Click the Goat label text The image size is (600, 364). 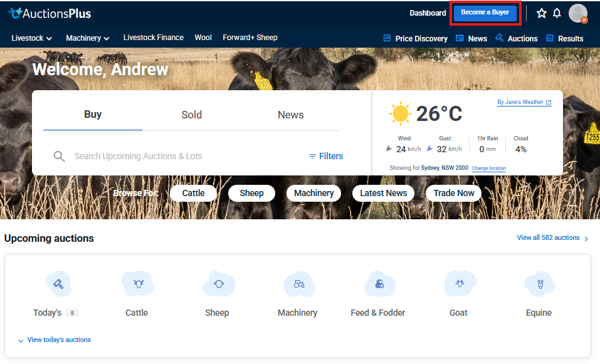pyautogui.click(x=458, y=313)
